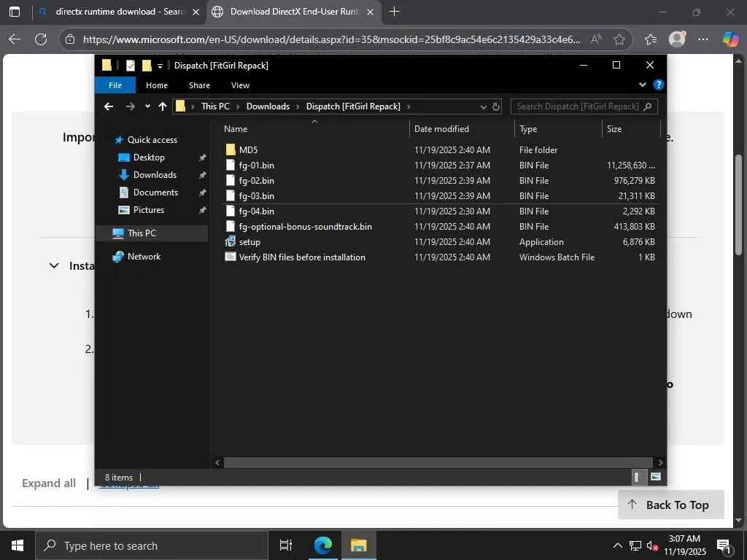The width and height of the screenshot is (747, 560).
Task: Sort by the Name column header
Action: 314,129
